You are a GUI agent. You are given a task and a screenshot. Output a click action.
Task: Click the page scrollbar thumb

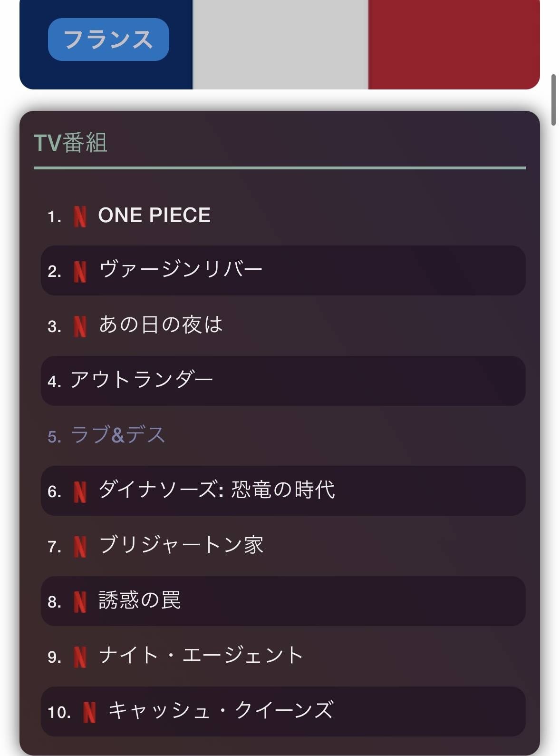pos(553,100)
